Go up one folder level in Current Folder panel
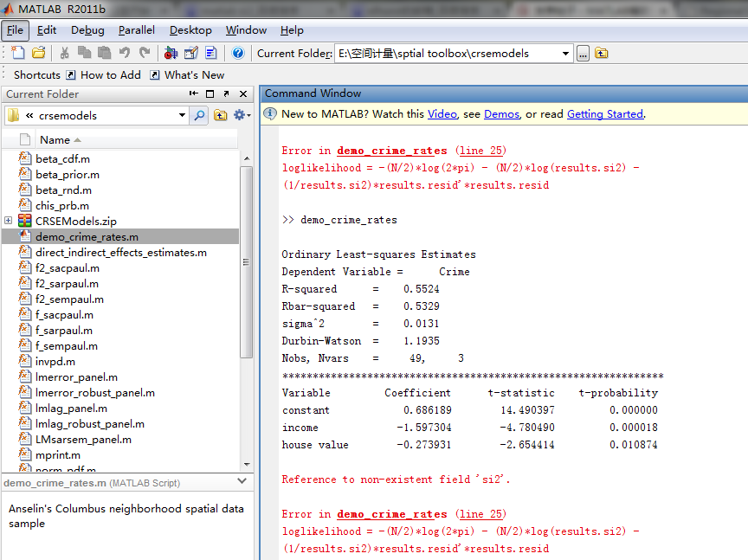 click(221, 115)
